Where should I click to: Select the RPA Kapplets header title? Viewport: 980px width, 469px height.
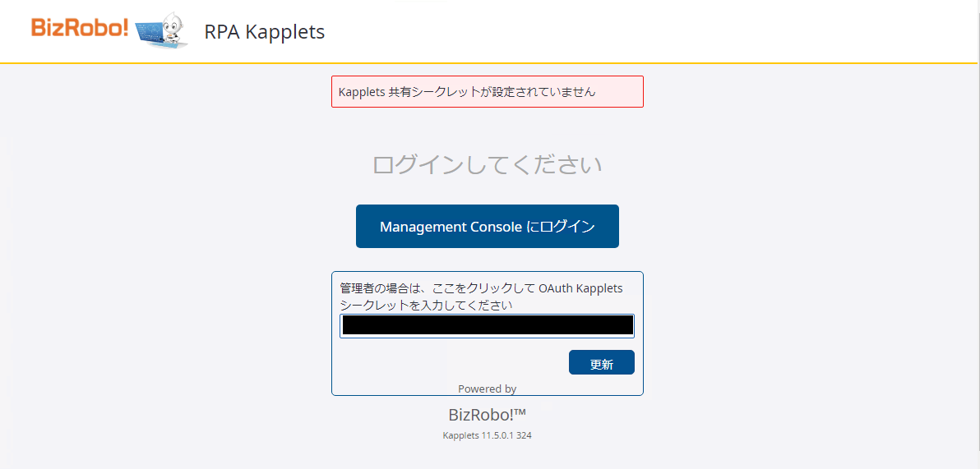265,31
